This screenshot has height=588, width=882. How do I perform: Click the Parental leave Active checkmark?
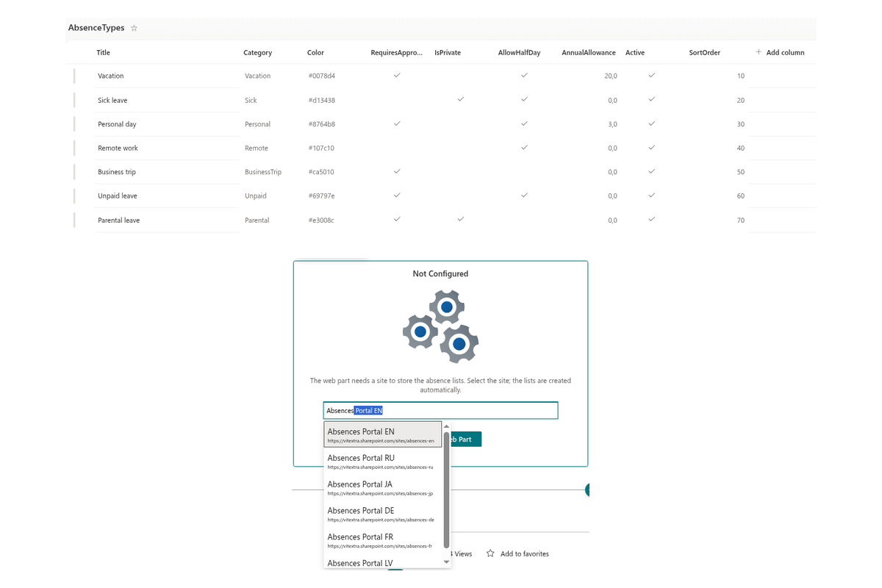pos(651,220)
